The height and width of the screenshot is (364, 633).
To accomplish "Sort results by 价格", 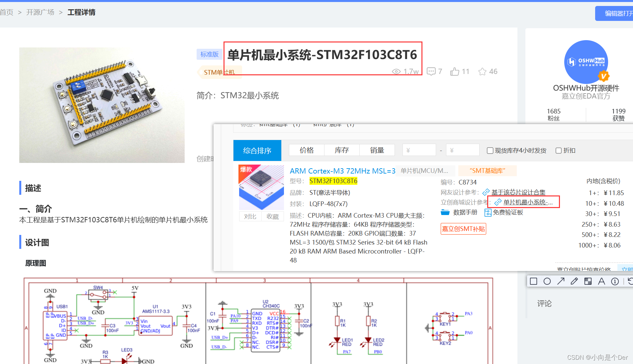I will pos(307,150).
